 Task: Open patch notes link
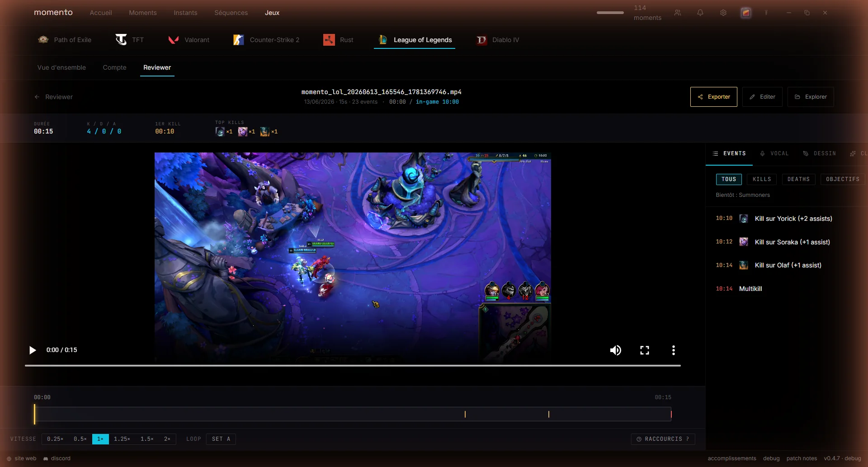(802, 458)
